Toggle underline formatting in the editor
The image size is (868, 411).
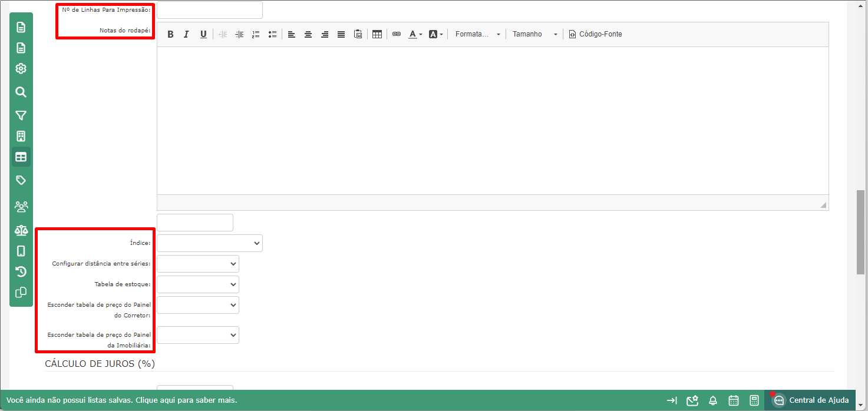tap(203, 34)
